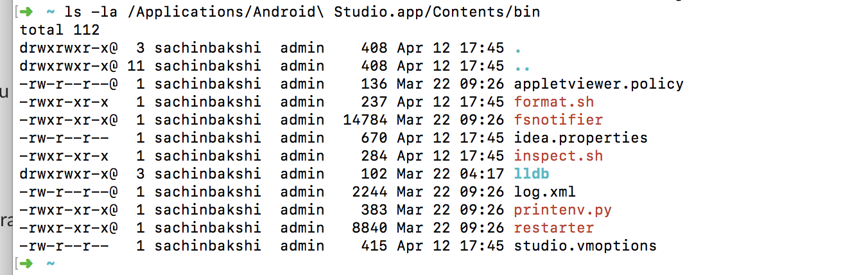Click the Studio.app/Contents/bin path argument
The width and height of the screenshot is (868, 275).
437,12
